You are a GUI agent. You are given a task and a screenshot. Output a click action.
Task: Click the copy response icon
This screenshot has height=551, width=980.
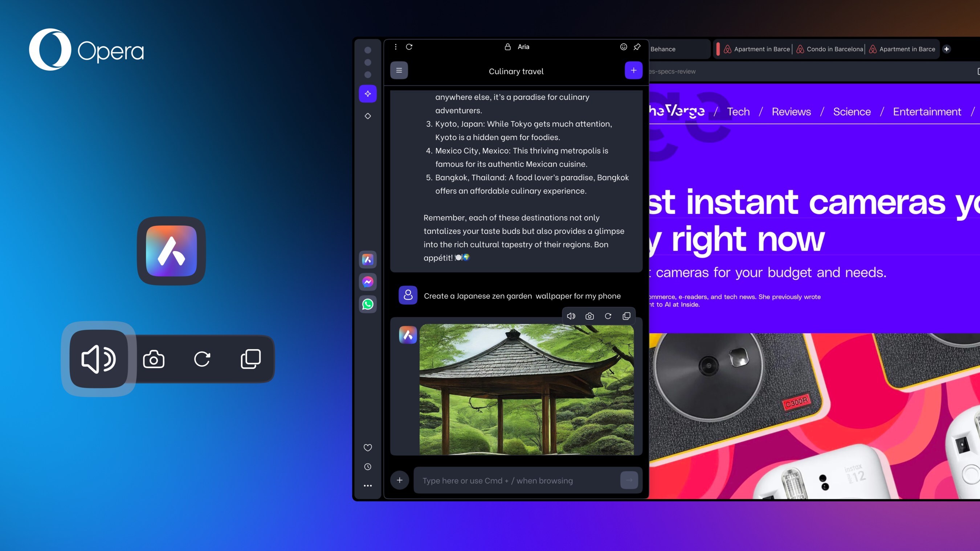pyautogui.click(x=626, y=316)
